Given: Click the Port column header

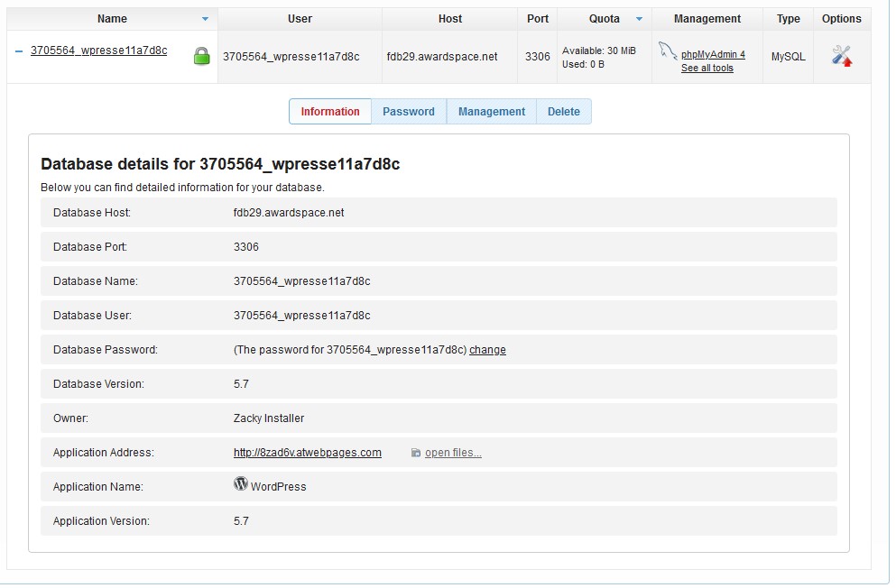Looking at the screenshot, I should [537, 18].
